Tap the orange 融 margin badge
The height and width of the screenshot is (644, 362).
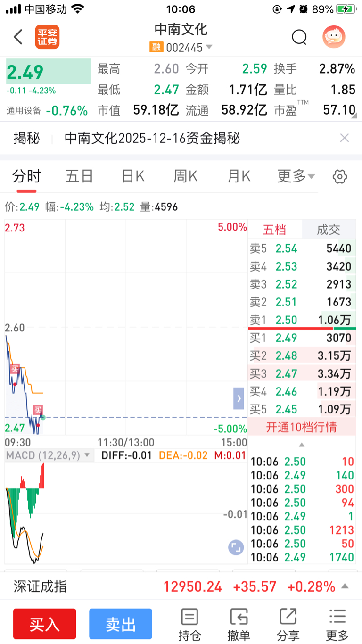click(x=156, y=47)
